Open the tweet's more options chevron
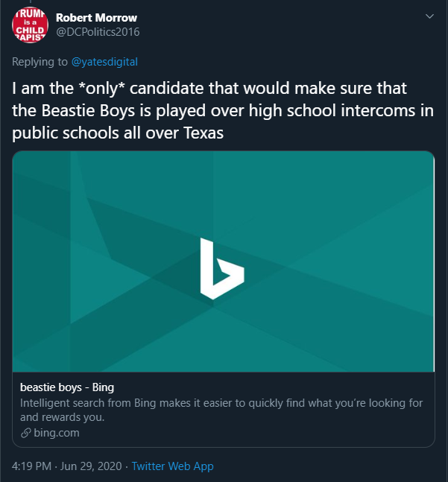Image resolution: width=448 pixels, height=482 pixels. click(x=429, y=16)
